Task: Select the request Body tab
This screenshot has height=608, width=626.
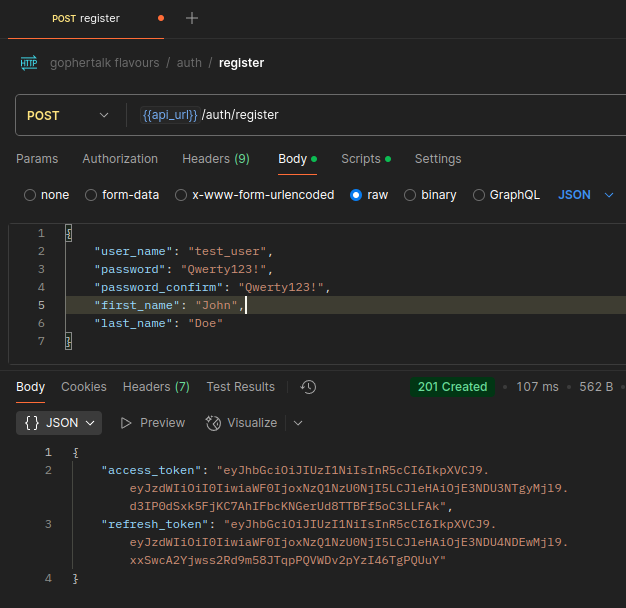Action: [297, 159]
